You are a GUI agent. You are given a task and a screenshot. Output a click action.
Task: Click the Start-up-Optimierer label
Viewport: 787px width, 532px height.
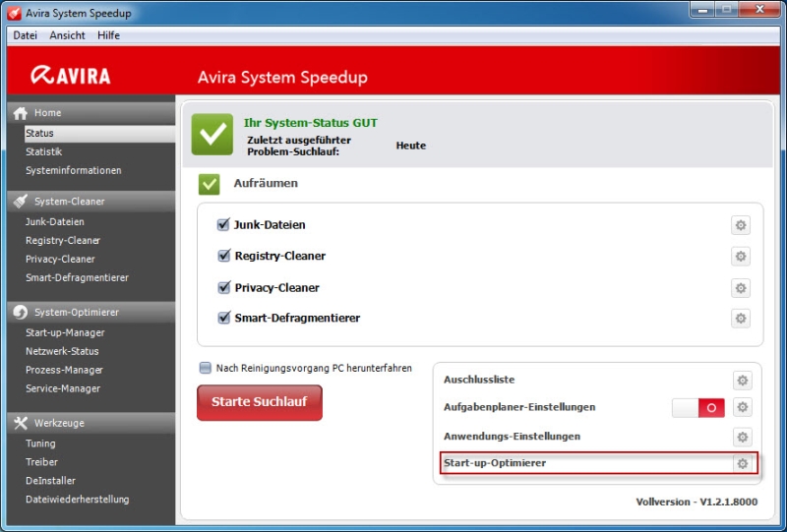495,463
